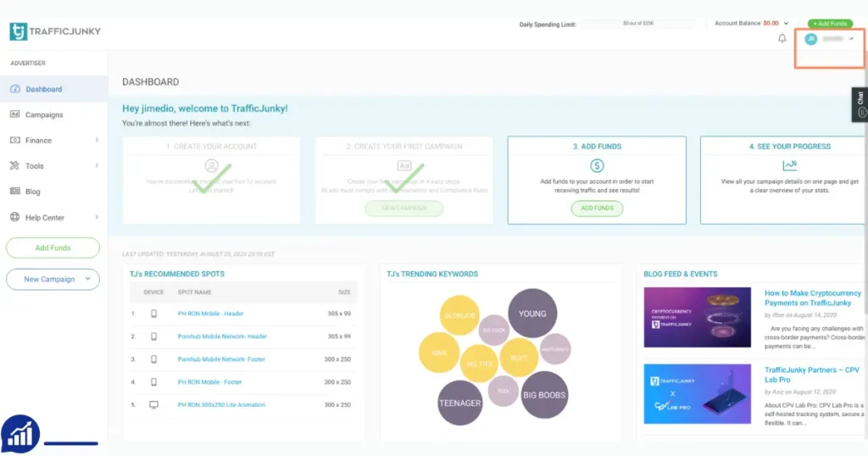868x456 pixels.
Task: Click the Account Balance $0.00 text
Action: pyautogui.click(x=746, y=23)
